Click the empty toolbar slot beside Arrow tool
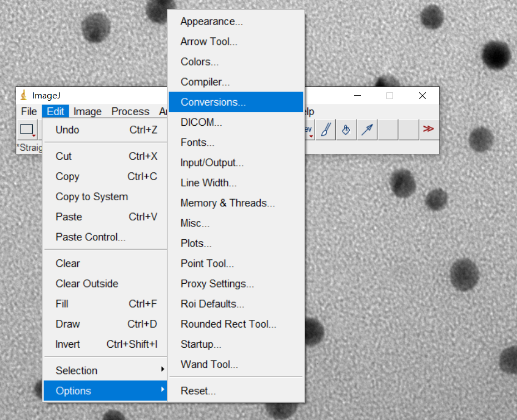Viewport: 517px width, 420px height. 388,130
